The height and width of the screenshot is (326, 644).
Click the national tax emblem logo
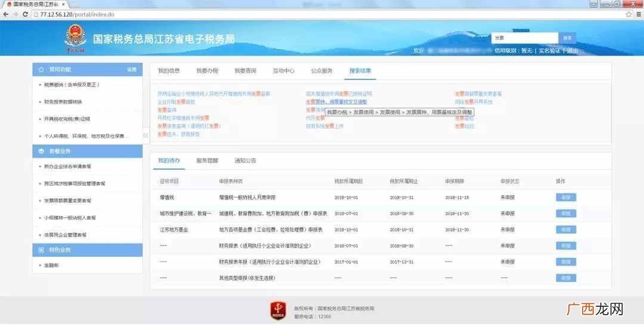[x=75, y=38]
